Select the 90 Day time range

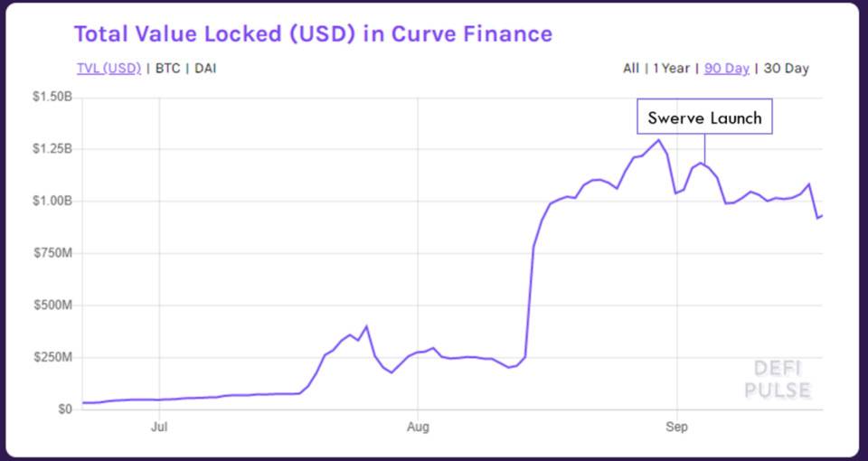pyautogui.click(x=726, y=69)
